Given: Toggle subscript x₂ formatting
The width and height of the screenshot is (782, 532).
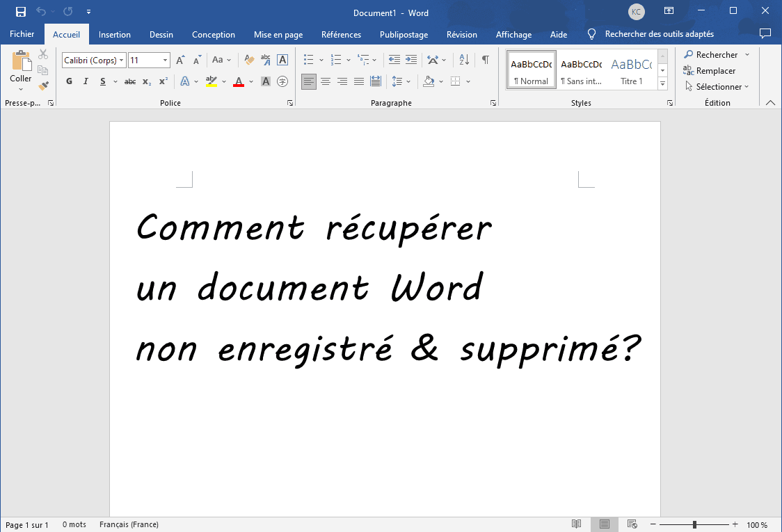Looking at the screenshot, I should (147, 81).
